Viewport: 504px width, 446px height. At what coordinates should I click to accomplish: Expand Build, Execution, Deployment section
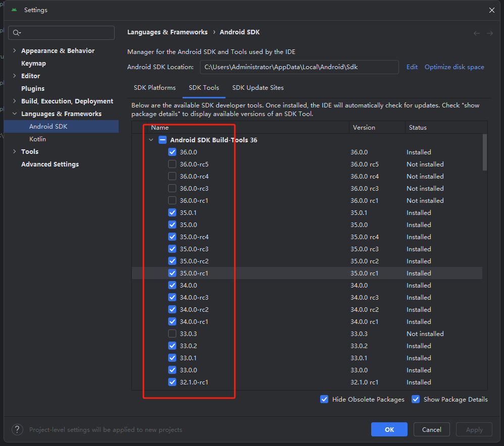pyautogui.click(x=15, y=101)
